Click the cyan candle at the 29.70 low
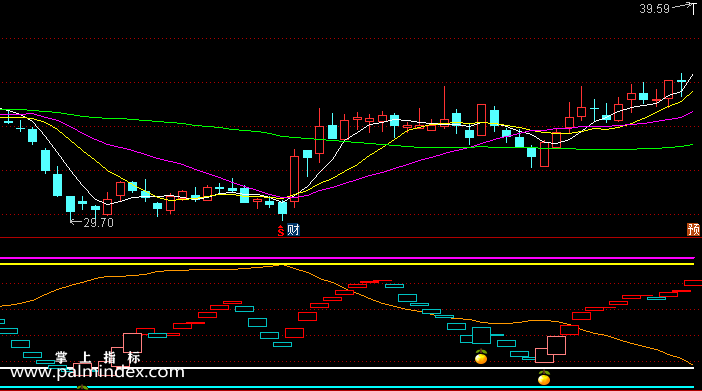The height and width of the screenshot is (391, 702). click(71, 204)
